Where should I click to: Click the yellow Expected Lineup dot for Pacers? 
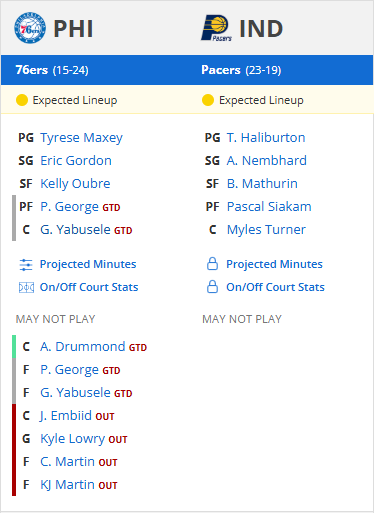[208, 100]
